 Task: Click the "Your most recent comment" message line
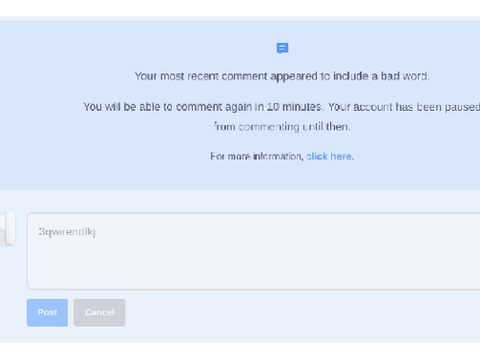[x=282, y=76]
